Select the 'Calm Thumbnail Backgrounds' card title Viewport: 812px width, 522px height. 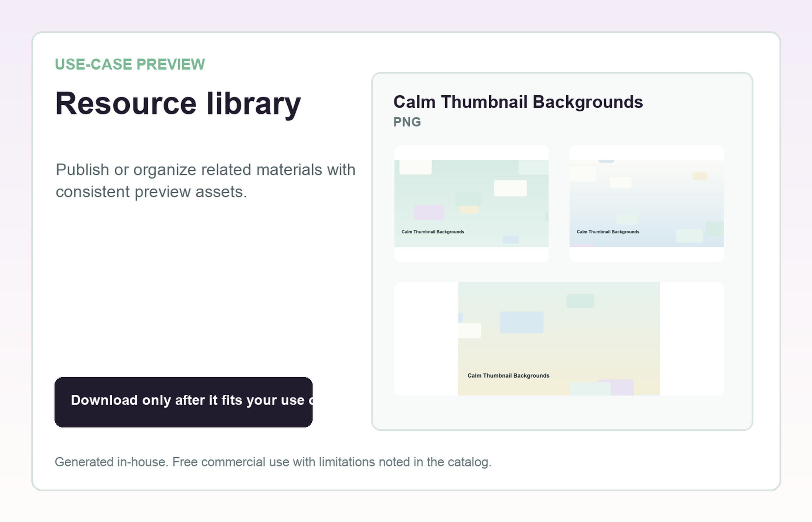pos(518,102)
